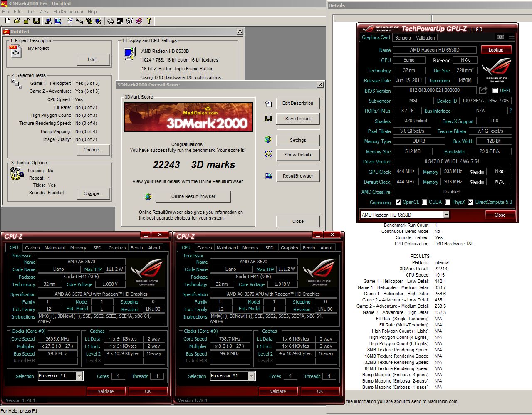This screenshot has width=532, height=415.
Task: Uncheck the DirectCompute 5.0 checkbox
Action: pos(471,202)
